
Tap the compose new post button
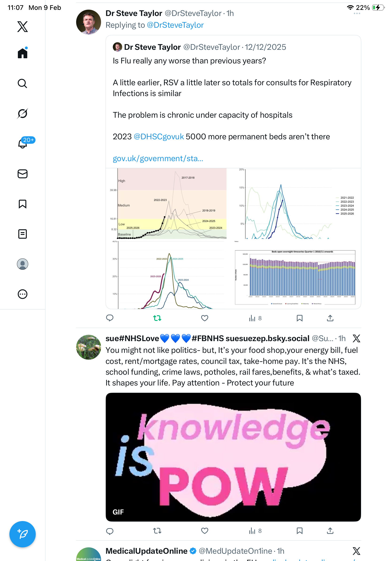pos(23,534)
